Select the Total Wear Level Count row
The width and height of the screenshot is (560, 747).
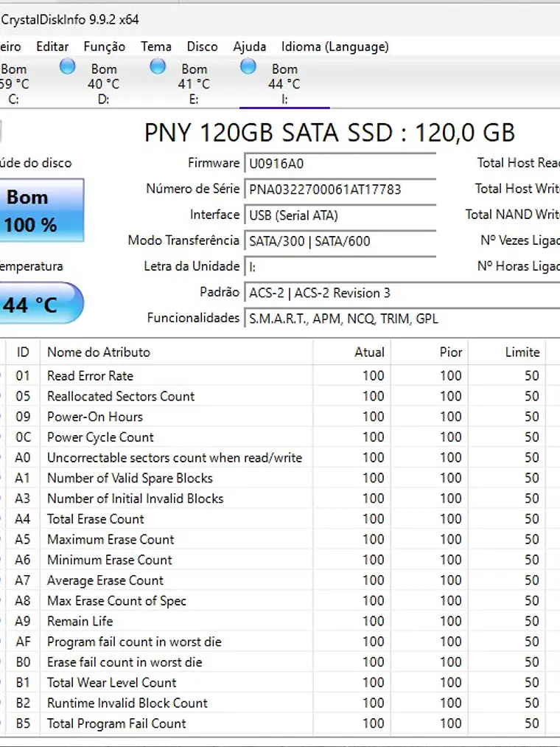click(280, 683)
